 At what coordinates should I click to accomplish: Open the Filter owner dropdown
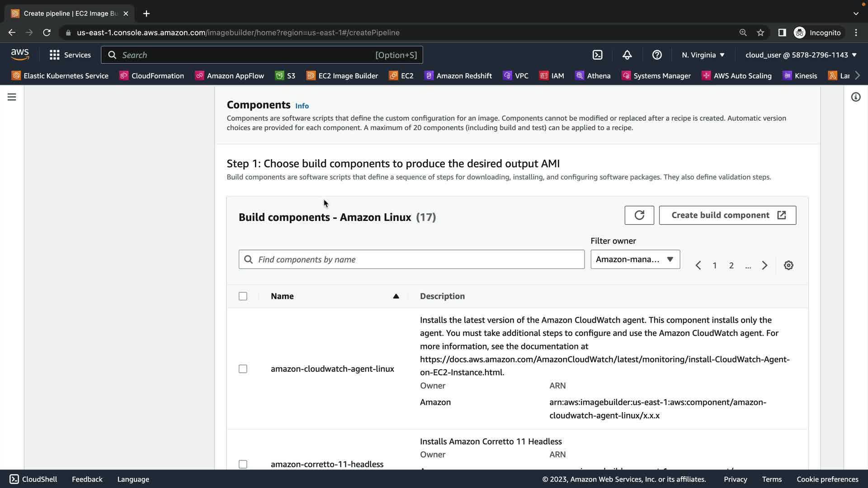[635, 259]
